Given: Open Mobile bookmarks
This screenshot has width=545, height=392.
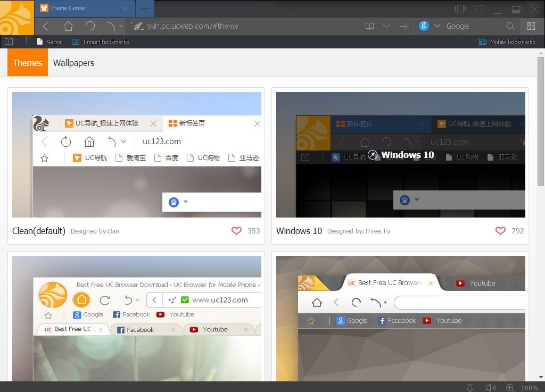Looking at the screenshot, I should (507, 42).
